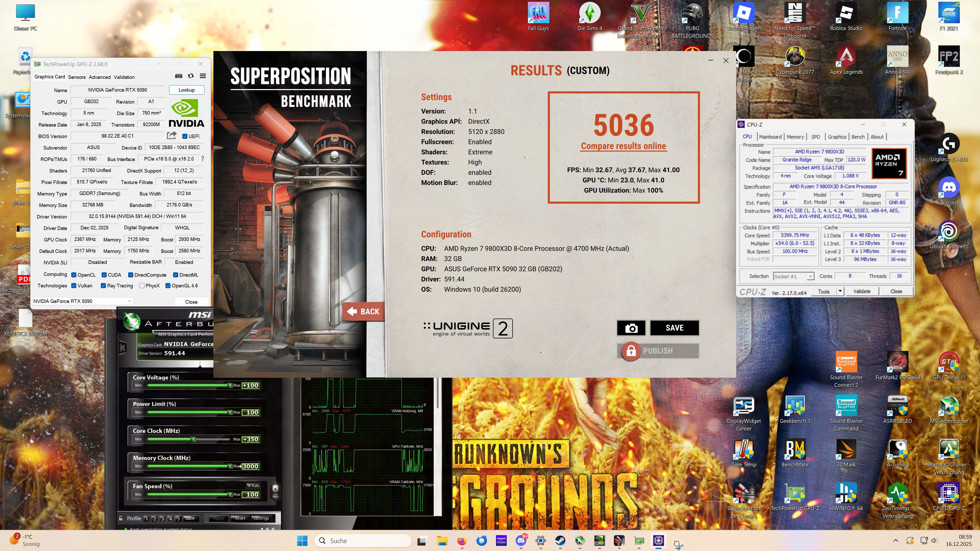Open the Mainboard tab in CPU-Z
This screenshot has width=980, height=551.
point(770,137)
